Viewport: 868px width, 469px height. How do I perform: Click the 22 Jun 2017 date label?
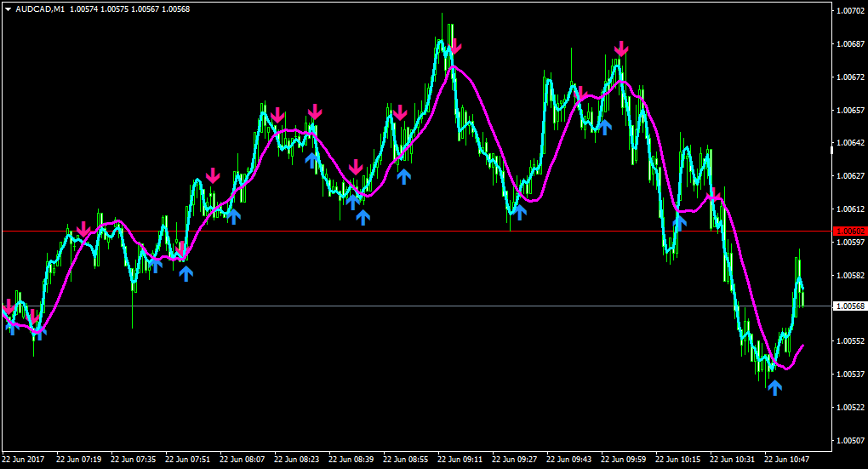click(23, 460)
